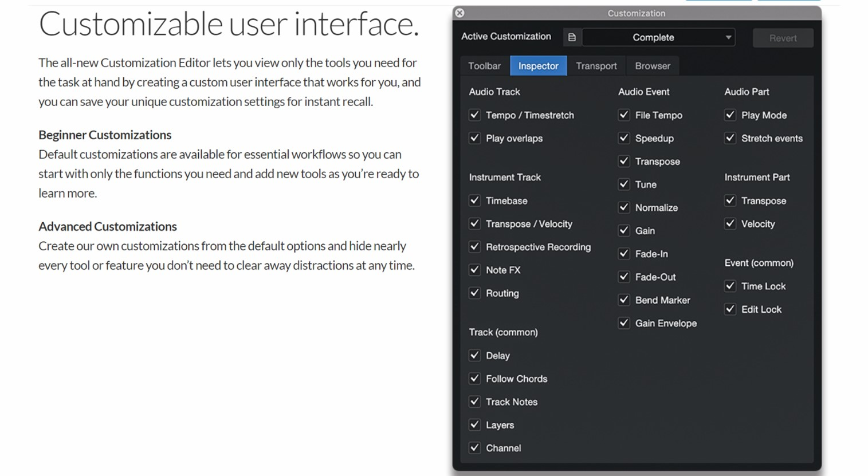Click the Revert button
868x476 pixels.
point(783,38)
